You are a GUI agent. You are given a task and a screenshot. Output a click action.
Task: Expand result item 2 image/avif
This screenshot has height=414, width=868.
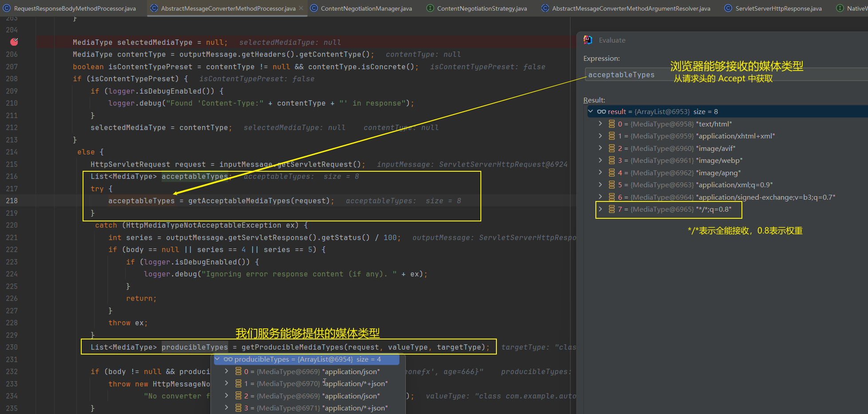click(x=600, y=148)
